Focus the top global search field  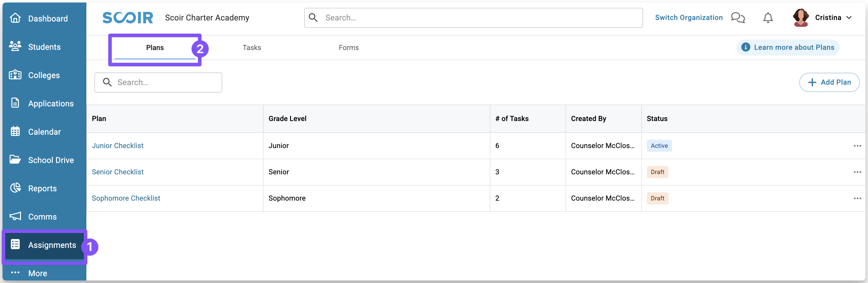(473, 17)
